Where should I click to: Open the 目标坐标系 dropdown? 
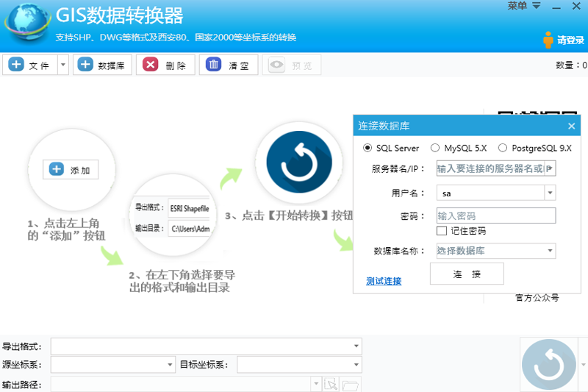pyautogui.click(x=299, y=364)
